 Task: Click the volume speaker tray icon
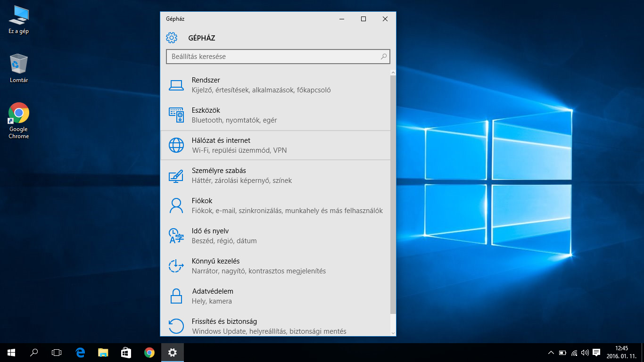(585, 353)
